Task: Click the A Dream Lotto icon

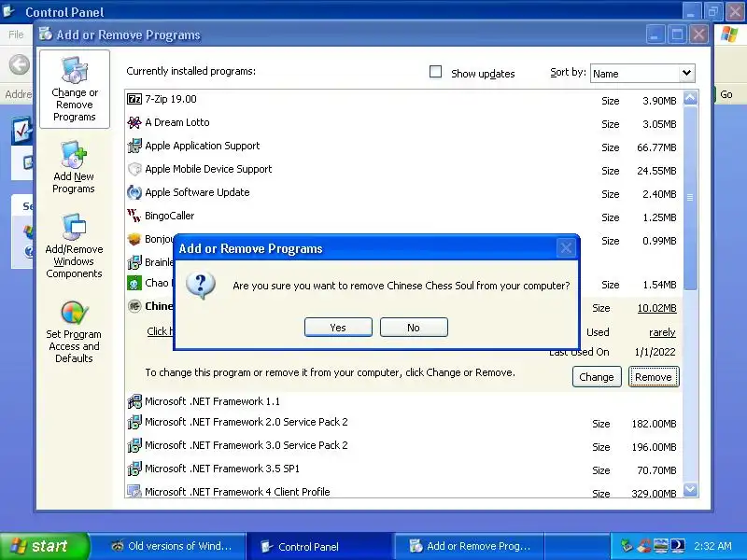Action: [134, 122]
